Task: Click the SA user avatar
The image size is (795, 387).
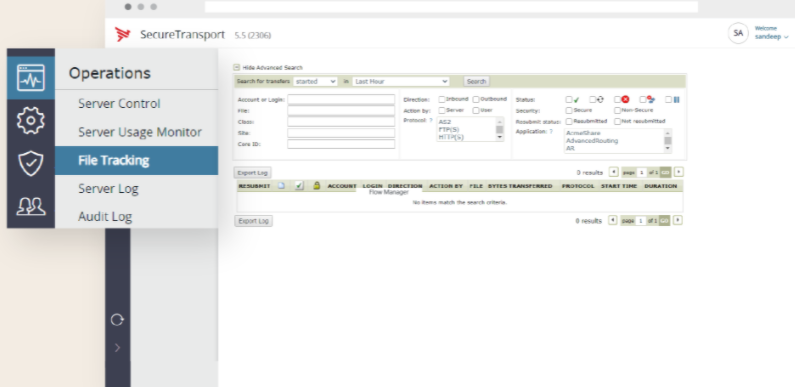Action: (x=738, y=33)
